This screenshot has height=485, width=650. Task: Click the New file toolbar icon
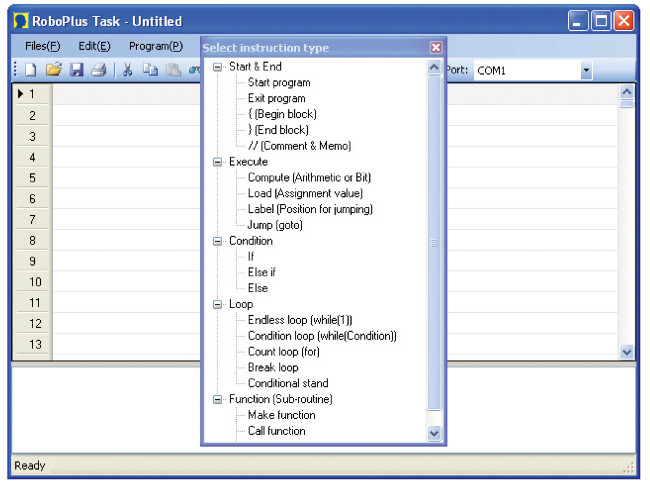pyautogui.click(x=31, y=70)
